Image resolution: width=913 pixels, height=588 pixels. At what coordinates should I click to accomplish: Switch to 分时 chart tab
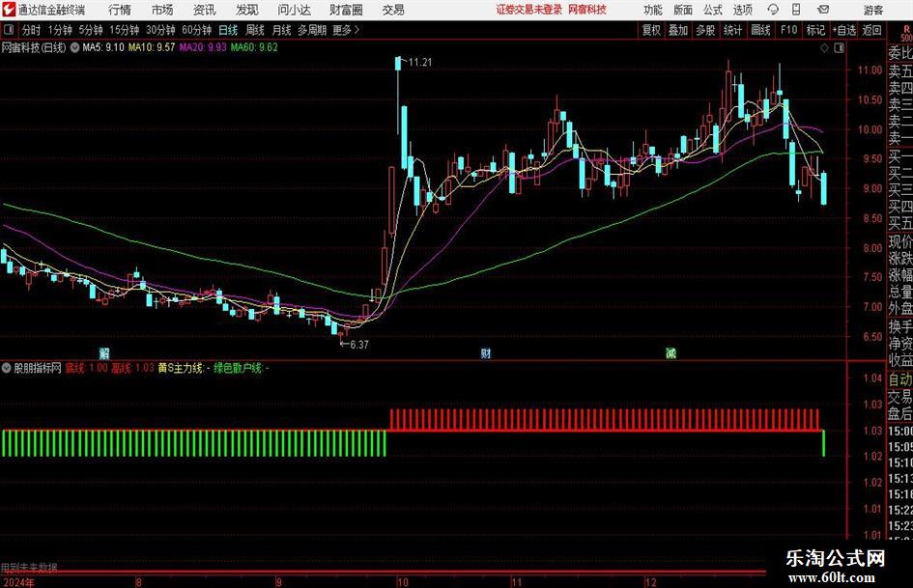pos(32,30)
